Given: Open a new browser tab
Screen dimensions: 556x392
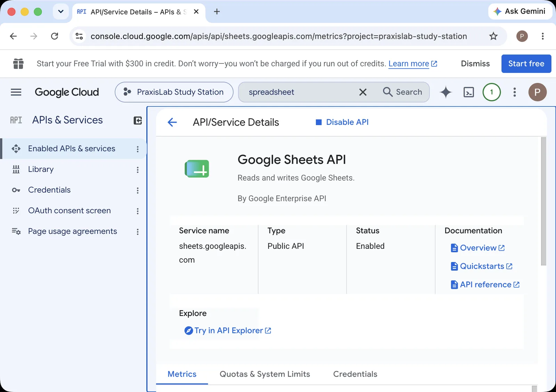Looking at the screenshot, I should point(217,12).
